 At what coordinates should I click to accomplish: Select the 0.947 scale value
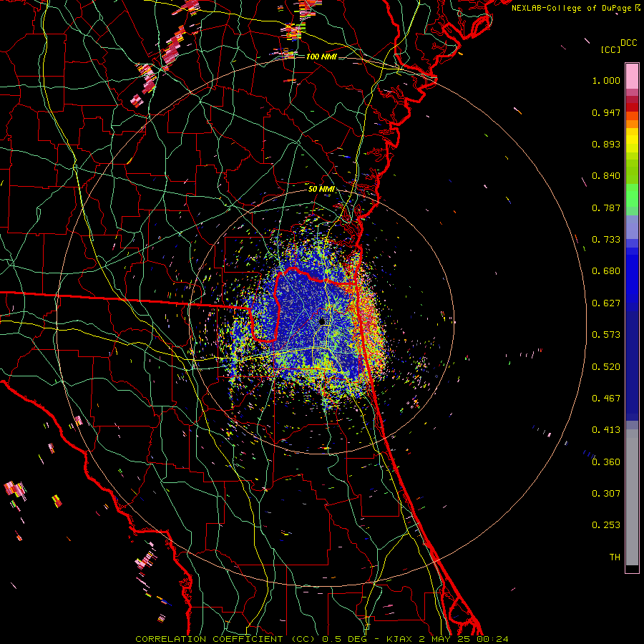coord(606,112)
